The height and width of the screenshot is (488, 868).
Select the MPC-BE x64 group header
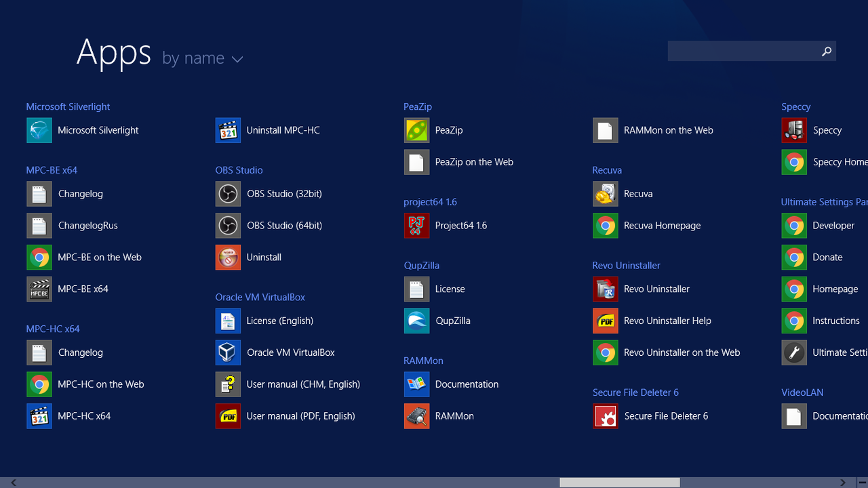click(x=52, y=170)
